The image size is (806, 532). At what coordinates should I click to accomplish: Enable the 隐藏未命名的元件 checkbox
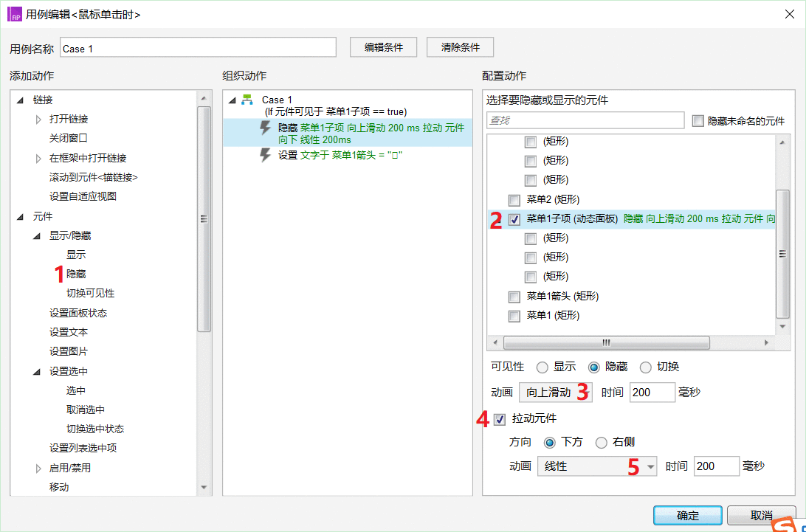pyautogui.click(x=697, y=121)
